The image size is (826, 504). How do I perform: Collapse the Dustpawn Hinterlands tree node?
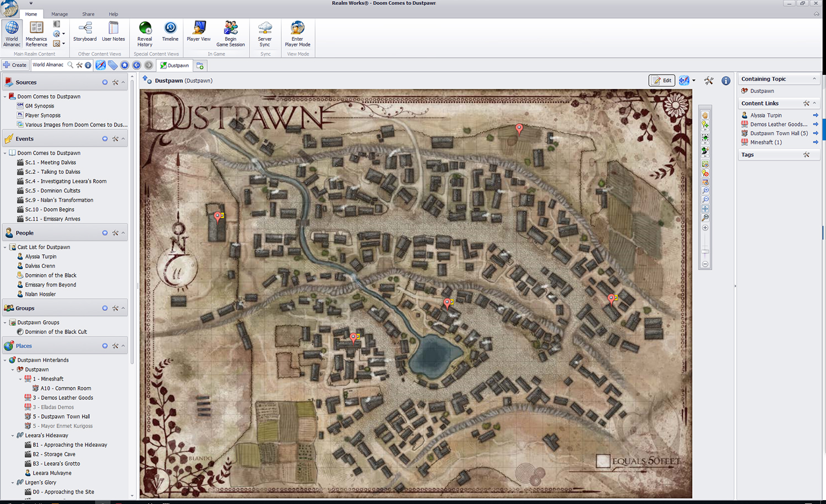pos(5,360)
